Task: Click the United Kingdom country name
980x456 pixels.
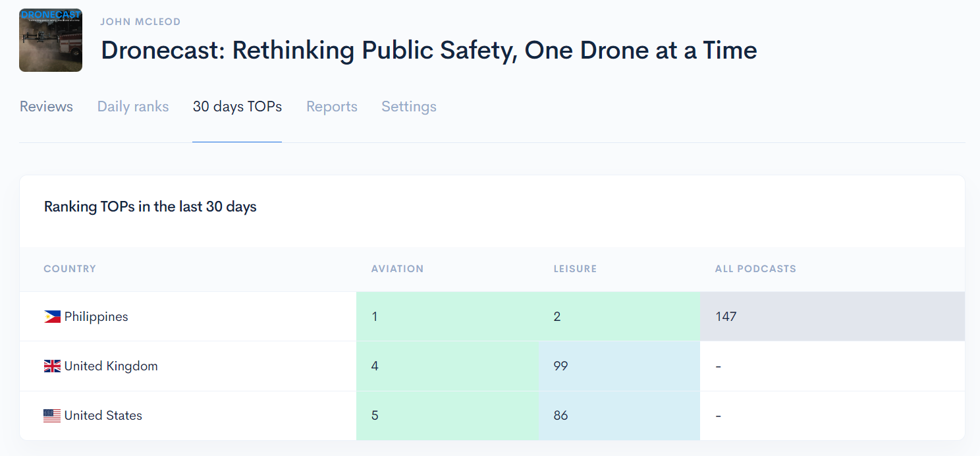Action: click(x=111, y=366)
